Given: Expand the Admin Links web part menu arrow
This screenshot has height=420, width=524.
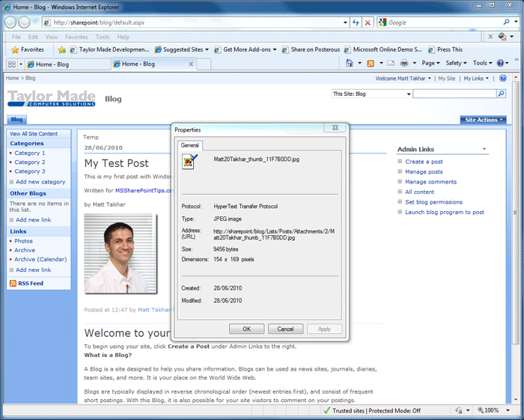Looking at the screenshot, I should [x=484, y=149].
